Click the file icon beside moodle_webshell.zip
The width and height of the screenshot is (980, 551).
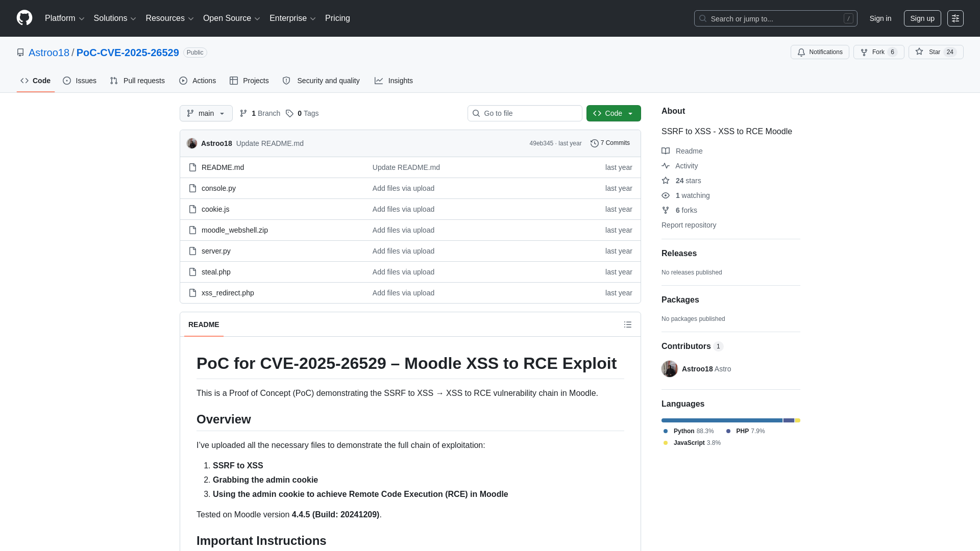[192, 230]
